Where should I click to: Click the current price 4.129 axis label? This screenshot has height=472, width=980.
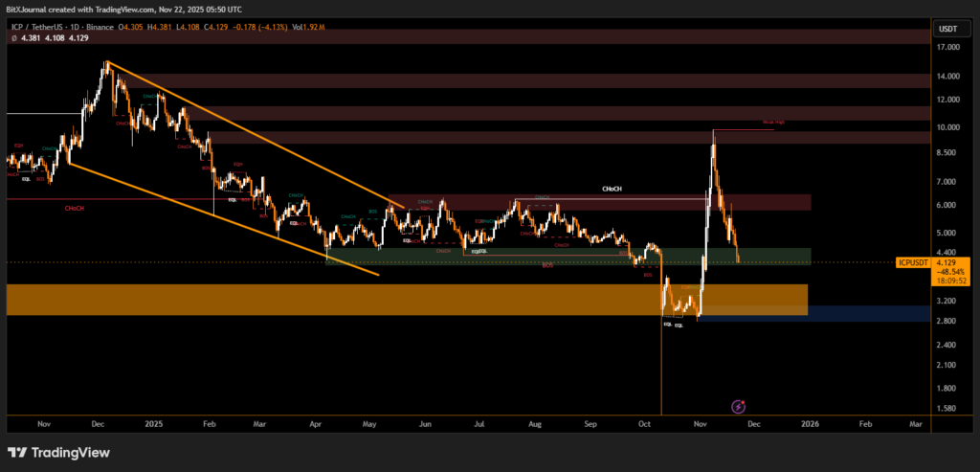(947, 261)
